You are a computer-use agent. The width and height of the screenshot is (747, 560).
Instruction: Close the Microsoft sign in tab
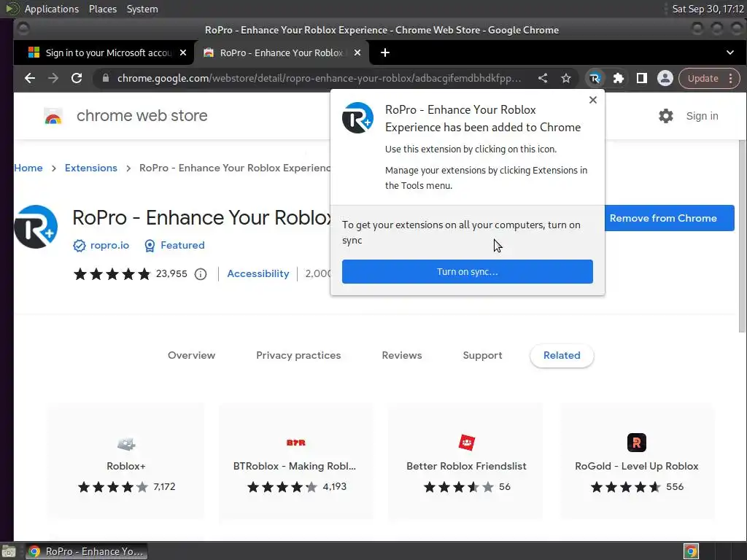[183, 52]
